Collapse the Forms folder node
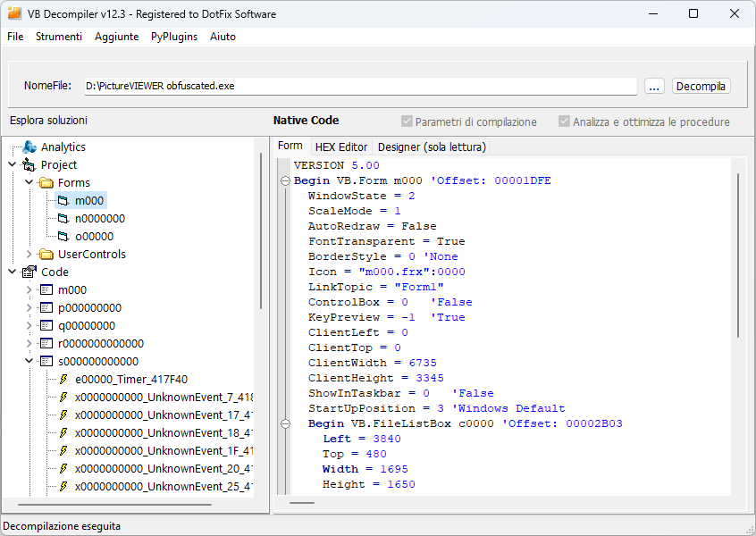Screen dimensions: 756x536 tap(29, 182)
